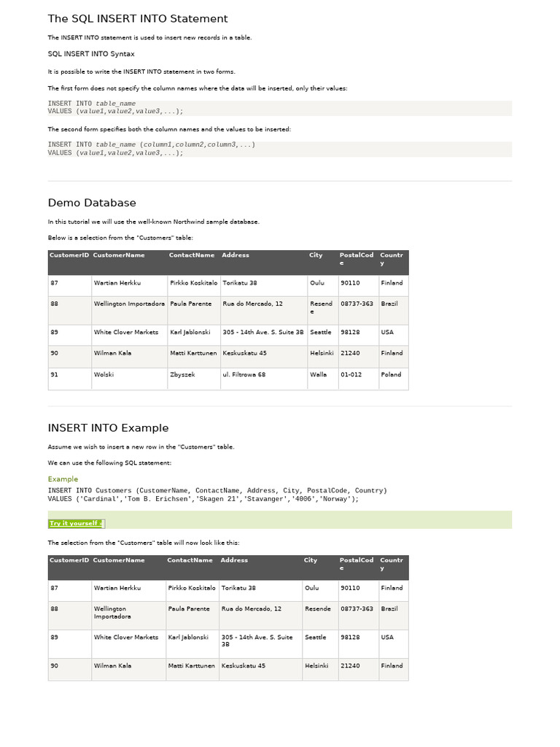Click the "Try it yourself »" button

pos(77,523)
